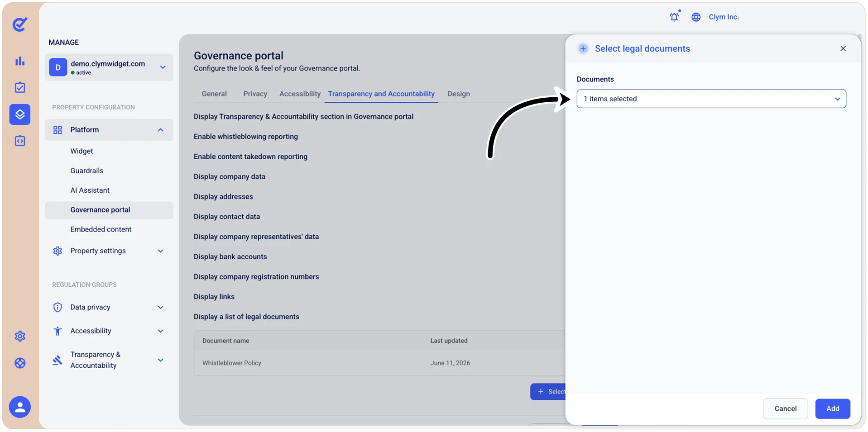
Task: Open the analytics bar chart icon
Action: click(x=20, y=61)
